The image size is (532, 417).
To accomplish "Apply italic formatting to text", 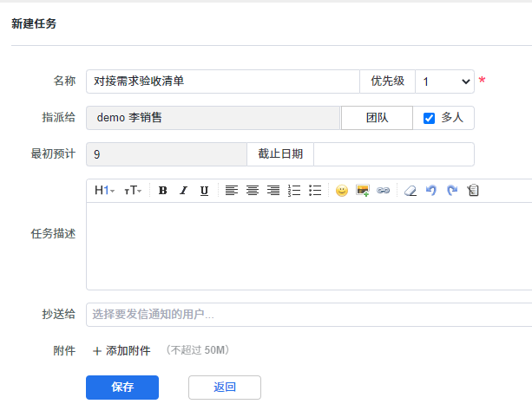I will [x=183, y=191].
